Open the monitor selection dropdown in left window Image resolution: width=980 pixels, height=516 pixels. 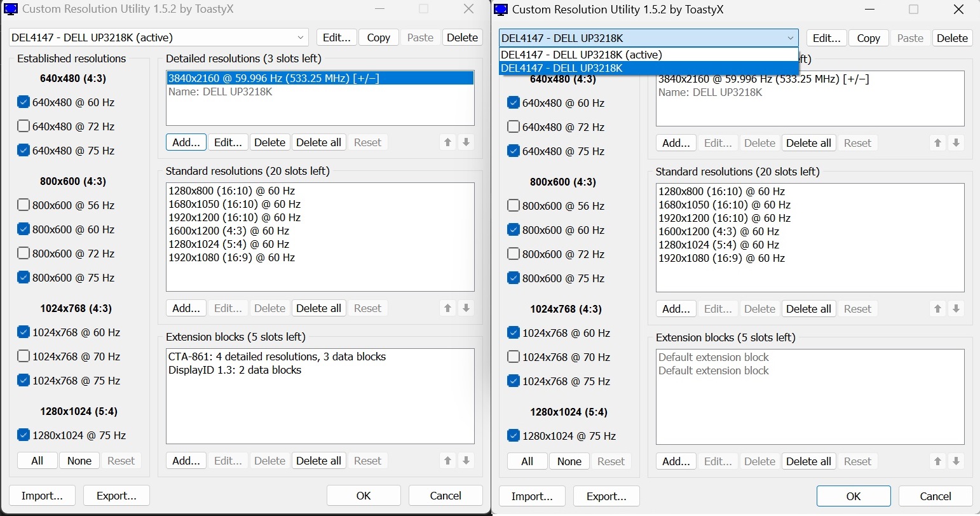pos(301,37)
